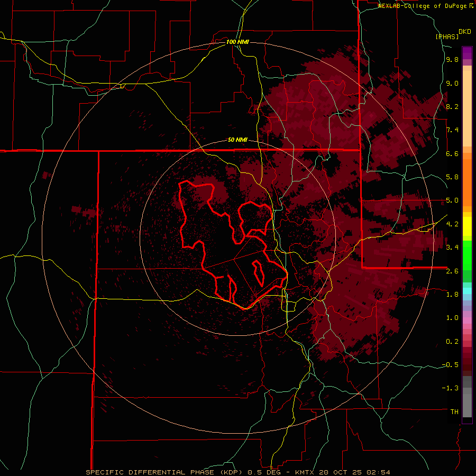This screenshot has width=476, height=476.
Task: Click the 100 NMI range ring label
Action: tap(237, 42)
